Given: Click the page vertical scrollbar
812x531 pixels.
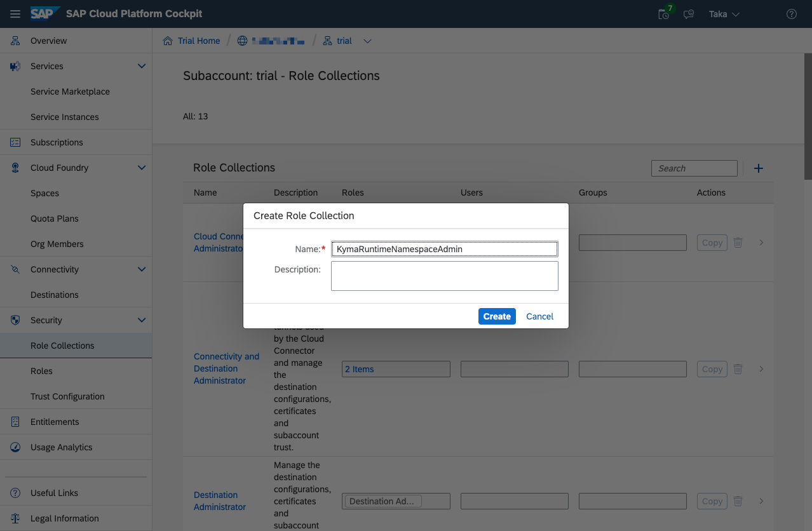Looking at the screenshot, I should (x=808, y=116).
